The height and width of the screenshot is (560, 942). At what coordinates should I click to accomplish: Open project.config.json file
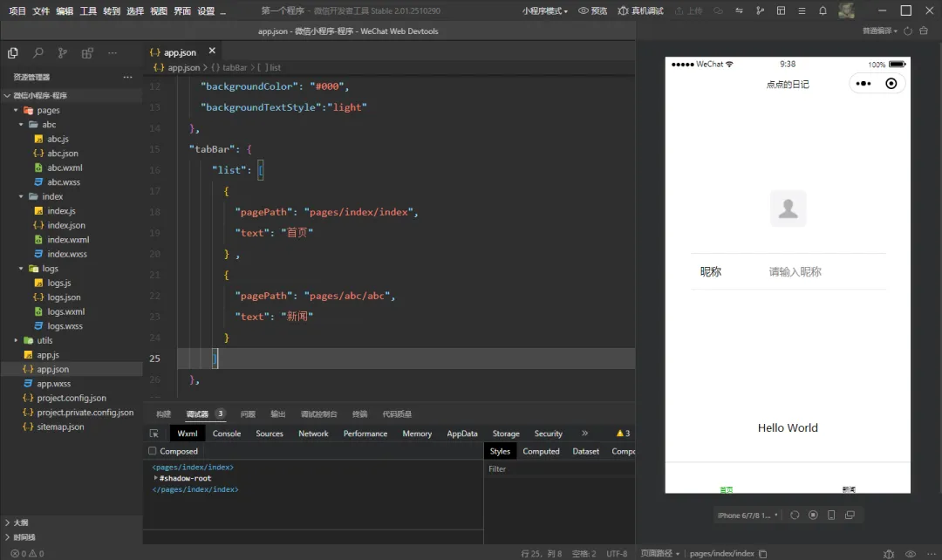coord(71,398)
